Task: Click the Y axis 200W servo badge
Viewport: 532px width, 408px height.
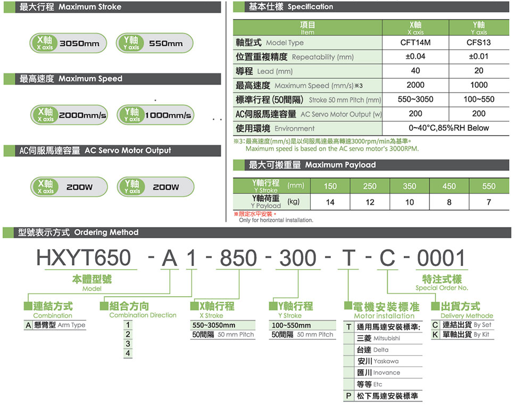Action: coord(155,187)
